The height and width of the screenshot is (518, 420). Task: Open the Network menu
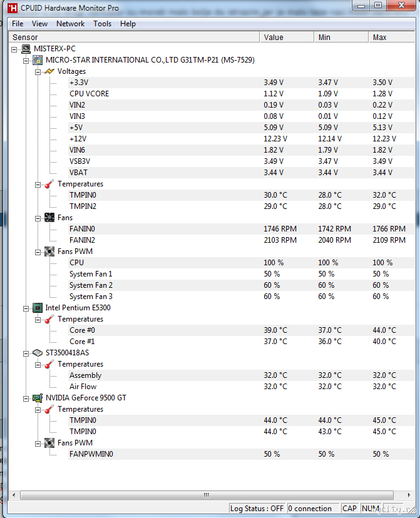(70, 24)
